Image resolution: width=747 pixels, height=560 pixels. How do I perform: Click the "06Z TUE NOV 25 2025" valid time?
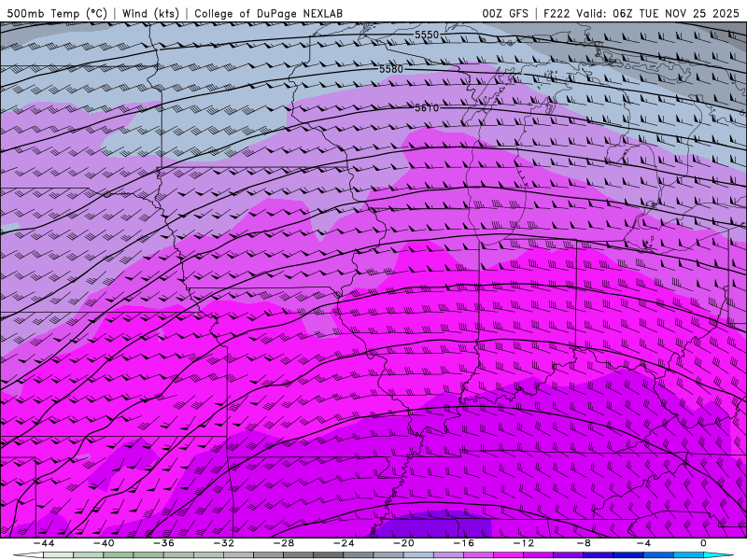pos(675,13)
